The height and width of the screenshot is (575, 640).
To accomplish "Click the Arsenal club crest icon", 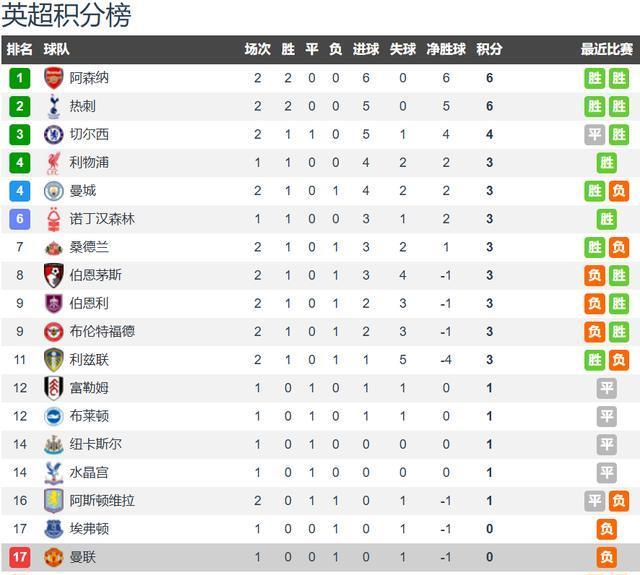I will click(54, 78).
